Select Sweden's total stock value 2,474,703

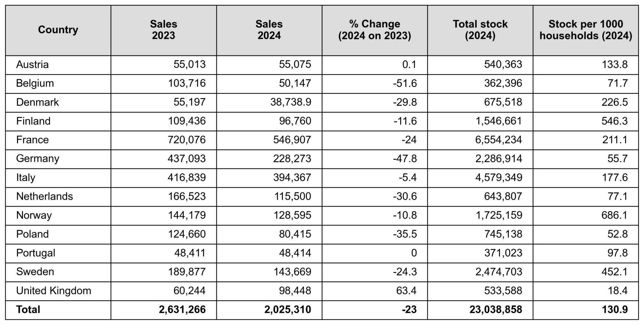click(498, 272)
